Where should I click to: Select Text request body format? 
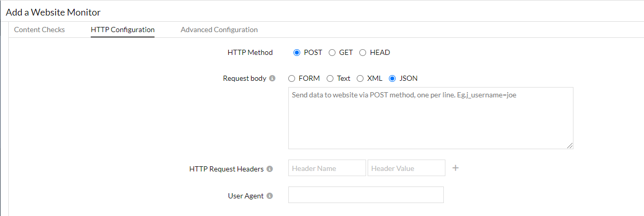coord(330,79)
